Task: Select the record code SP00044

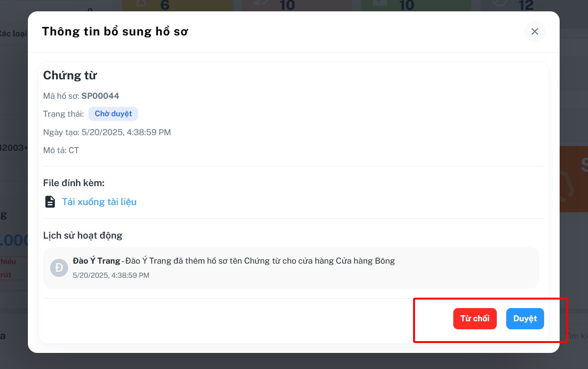Action: [x=100, y=96]
